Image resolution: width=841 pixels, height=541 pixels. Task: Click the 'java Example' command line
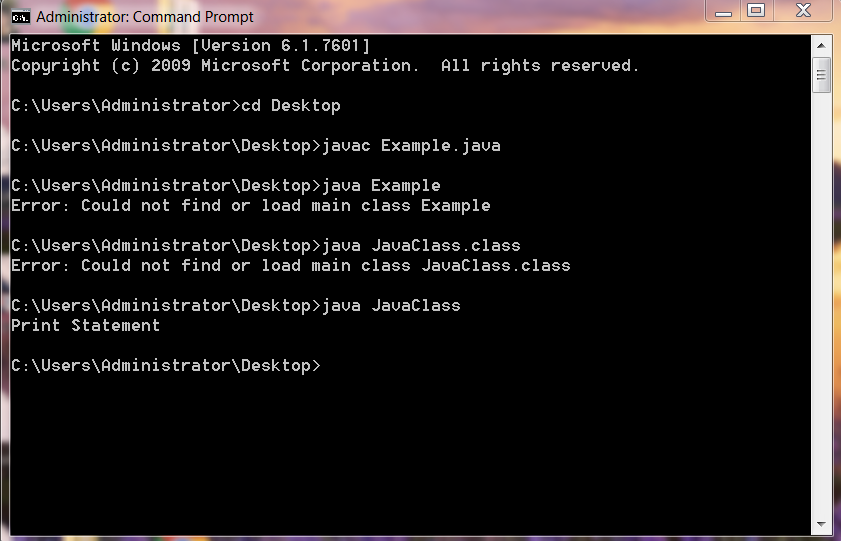coord(226,186)
